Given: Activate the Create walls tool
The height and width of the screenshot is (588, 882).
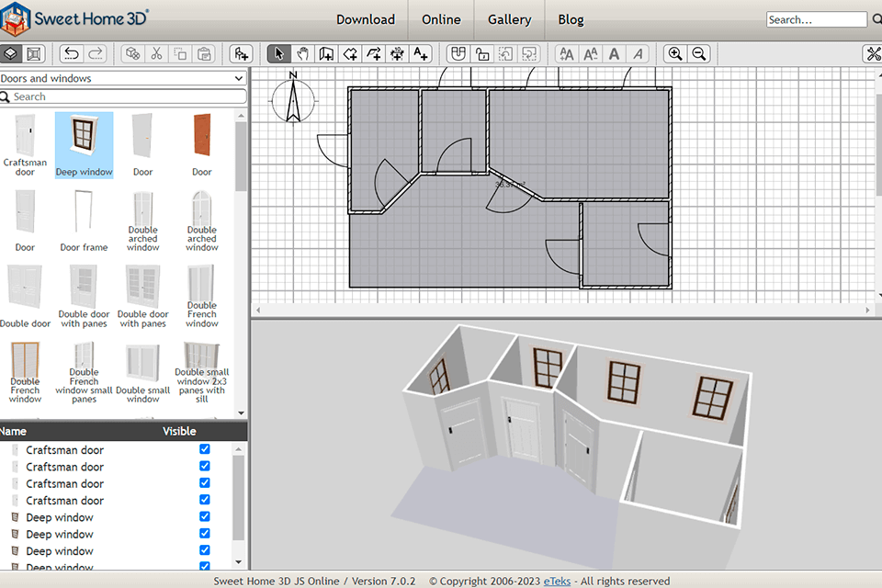Looking at the screenshot, I should click(326, 54).
